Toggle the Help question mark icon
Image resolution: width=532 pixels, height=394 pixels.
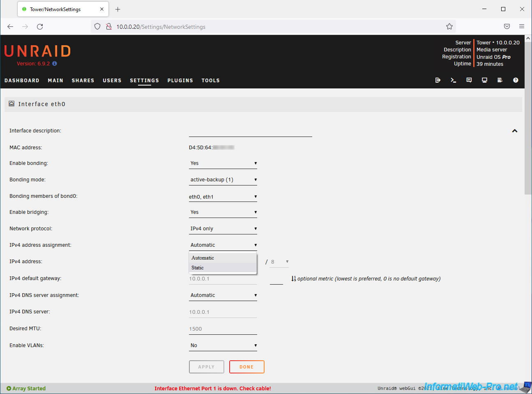[516, 80]
